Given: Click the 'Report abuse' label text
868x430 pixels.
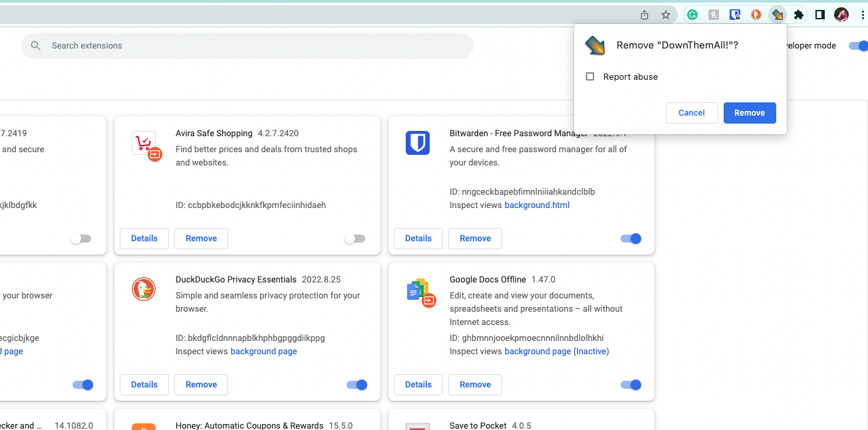Looking at the screenshot, I should tap(631, 76).
